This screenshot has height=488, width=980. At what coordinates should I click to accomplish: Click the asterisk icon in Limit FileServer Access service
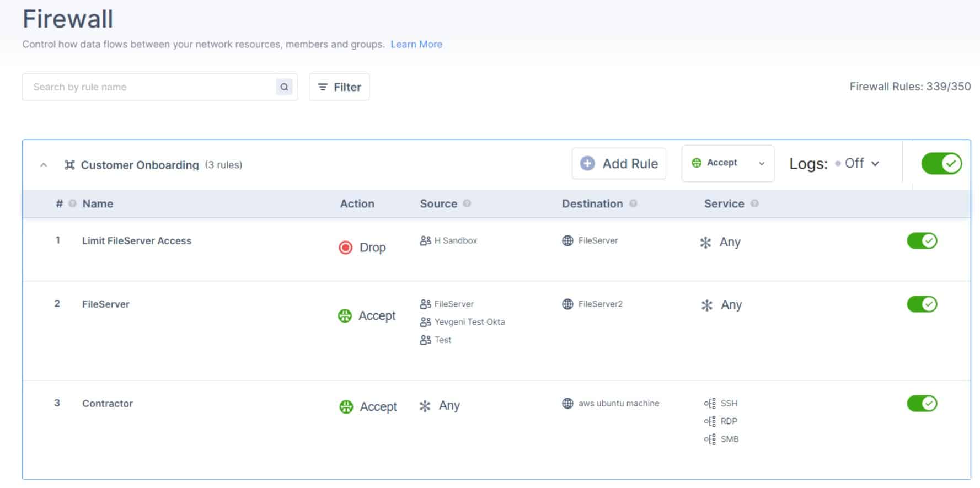(x=705, y=243)
